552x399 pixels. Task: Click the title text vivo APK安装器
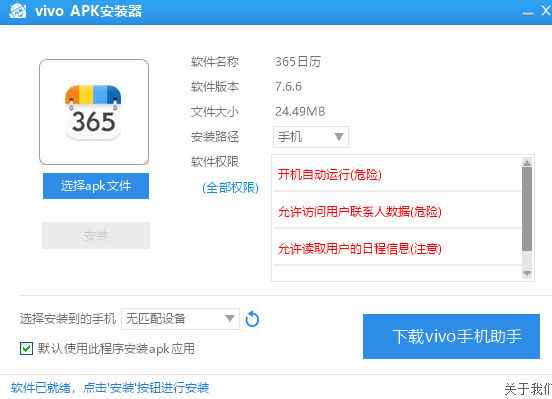tap(89, 11)
